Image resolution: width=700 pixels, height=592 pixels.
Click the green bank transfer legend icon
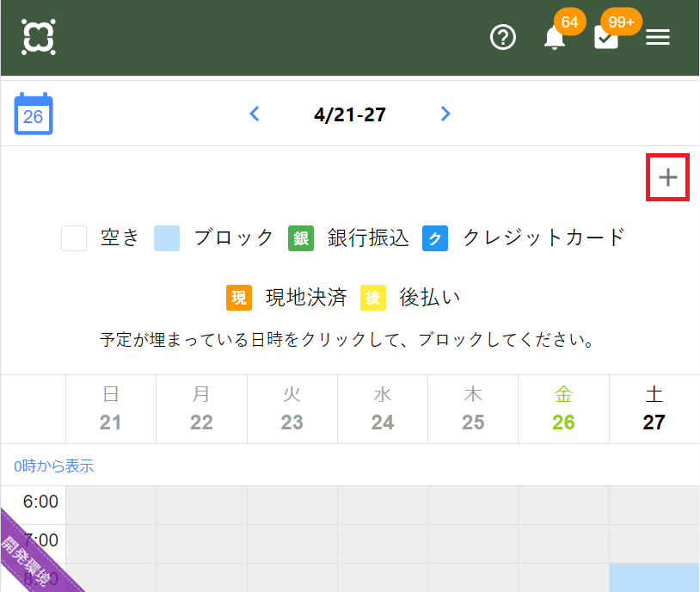tap(301, 238)
